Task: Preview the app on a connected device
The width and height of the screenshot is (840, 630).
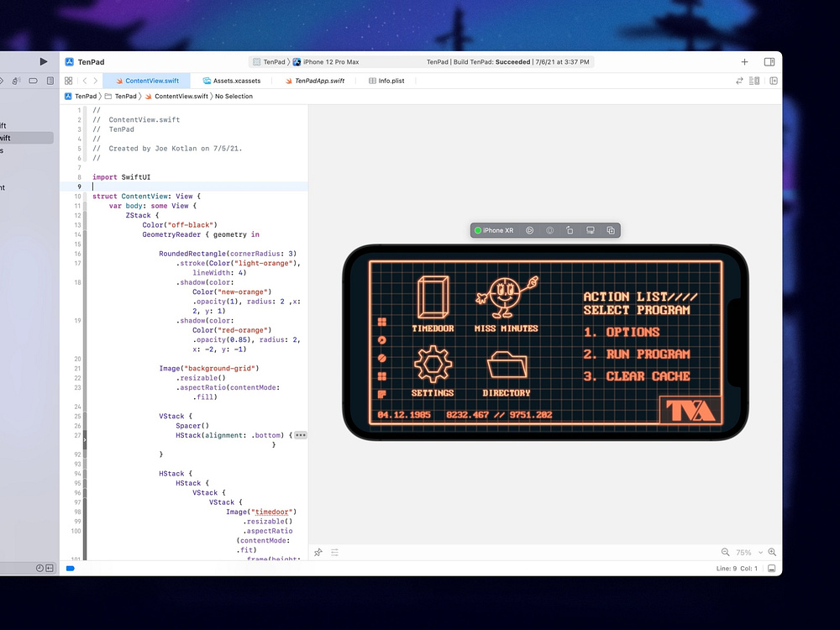Action: click(x=591, y=229)
